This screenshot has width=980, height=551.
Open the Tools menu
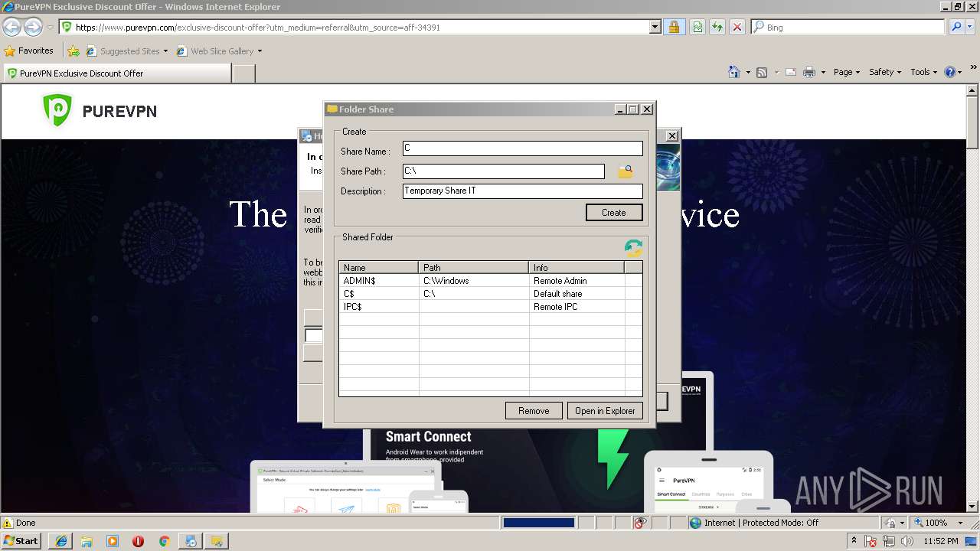[923, 72]
